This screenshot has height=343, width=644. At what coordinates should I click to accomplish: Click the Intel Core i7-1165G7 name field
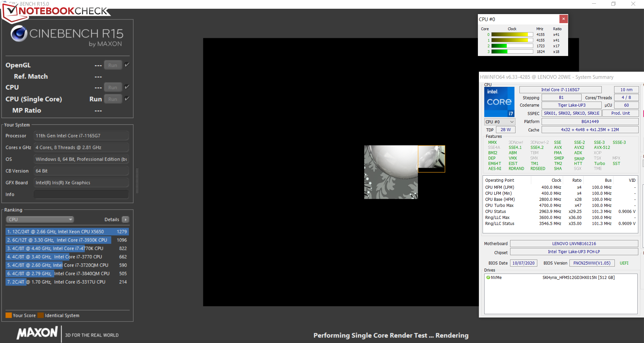(560, 90)
